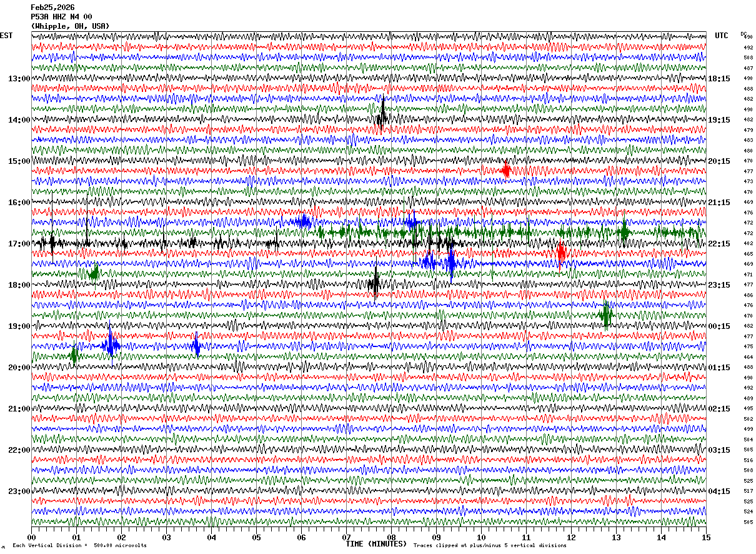Select the 18:00 EST time label
Screen dimensions: 756x554
click(x=19, y=285)
